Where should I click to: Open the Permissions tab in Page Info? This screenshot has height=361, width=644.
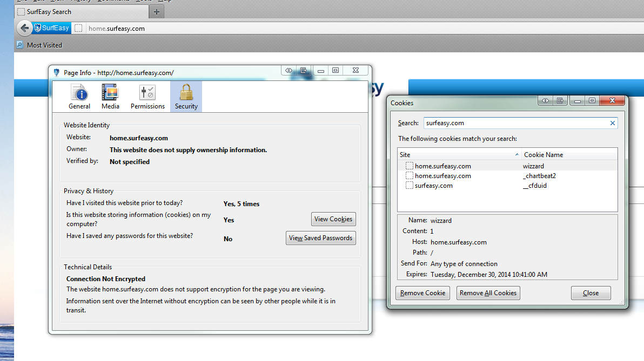pos(148,97)
